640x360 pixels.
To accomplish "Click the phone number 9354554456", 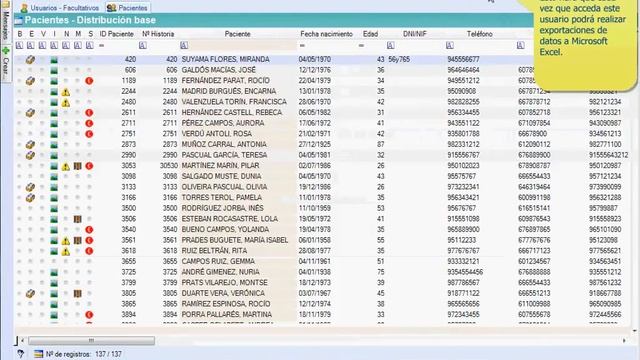I will tap(465, 272).
